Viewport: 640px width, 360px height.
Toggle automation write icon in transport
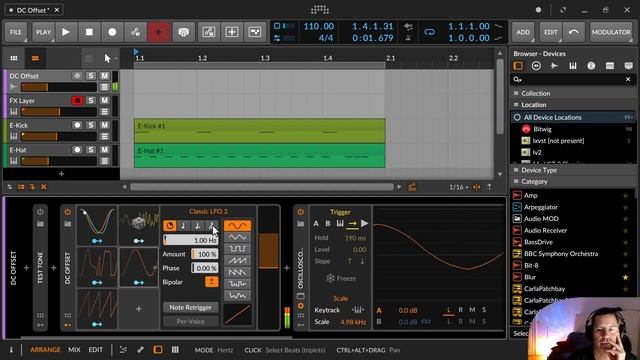(x=136, y=32)
